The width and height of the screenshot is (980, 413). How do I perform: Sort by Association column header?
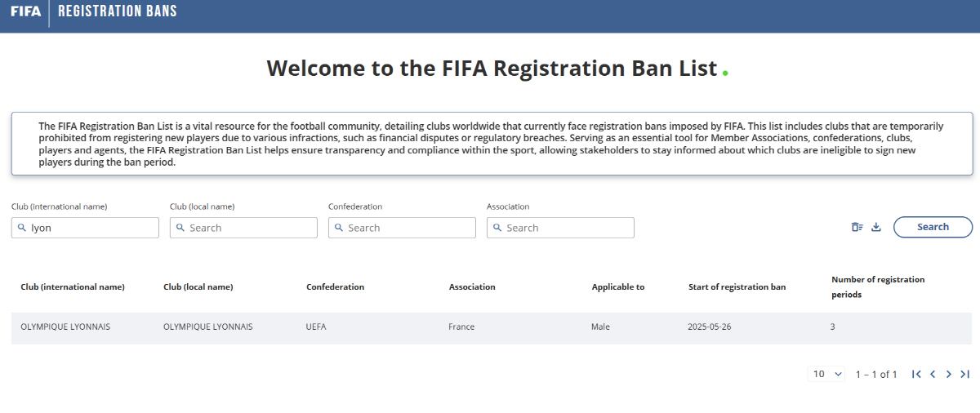[x=472, y=286]
